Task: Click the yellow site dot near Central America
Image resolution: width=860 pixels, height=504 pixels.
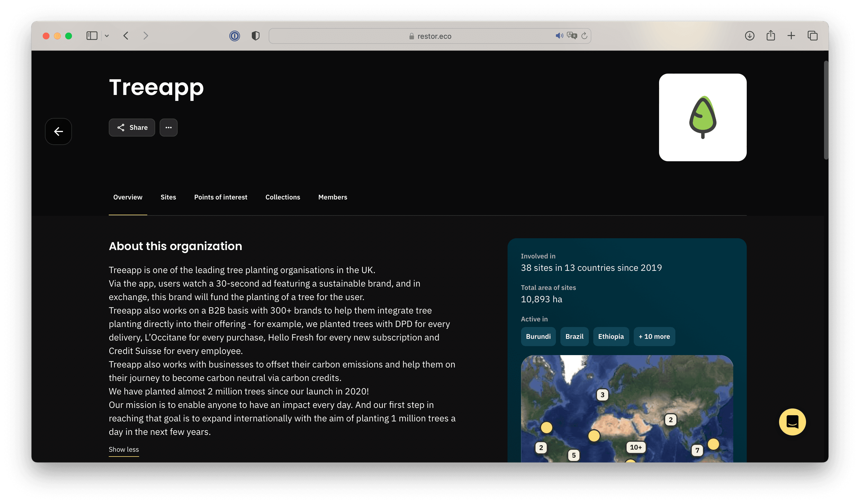Action: (x=546, y=427)
